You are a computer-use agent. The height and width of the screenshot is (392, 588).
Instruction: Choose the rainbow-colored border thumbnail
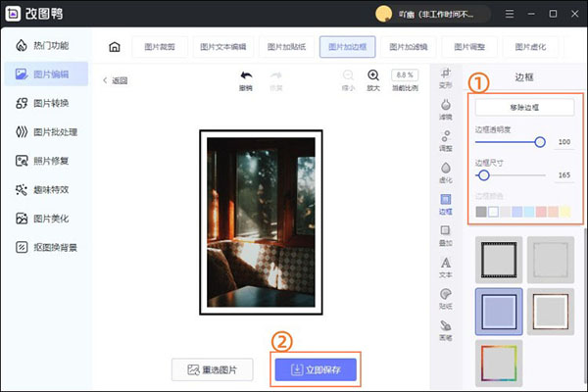pyautogui.click(x=499, y=362)
